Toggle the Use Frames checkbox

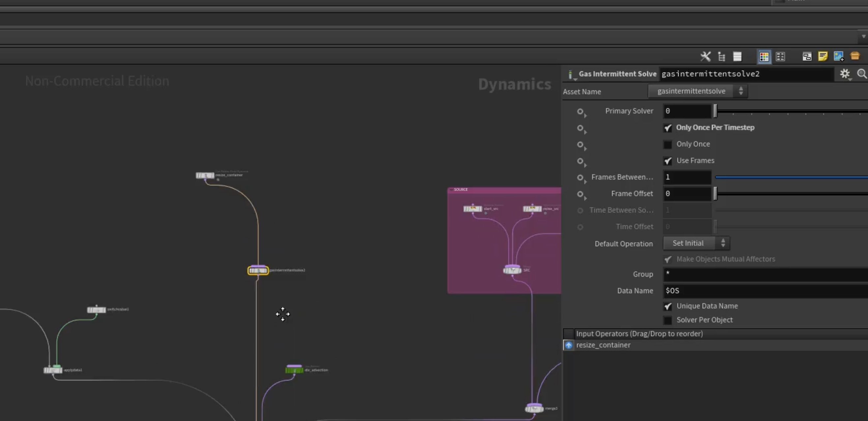pyautogui.click(x=668, y=161)
